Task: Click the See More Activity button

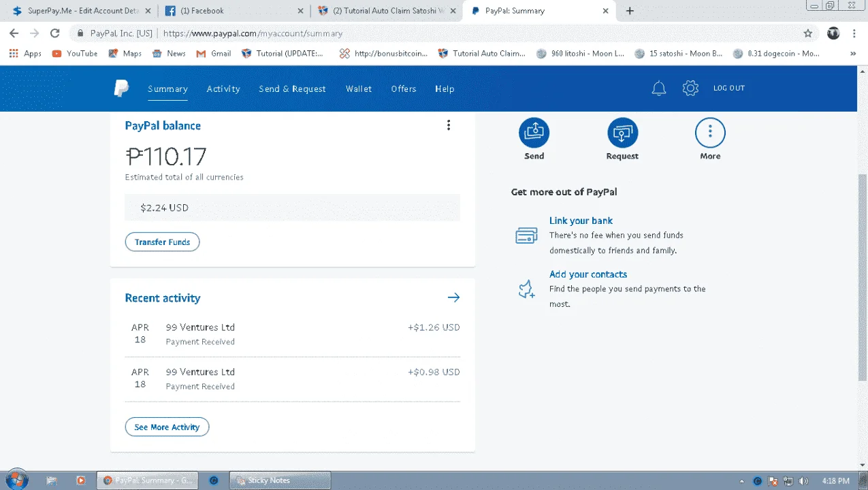Action: click(x=167, y=427)
